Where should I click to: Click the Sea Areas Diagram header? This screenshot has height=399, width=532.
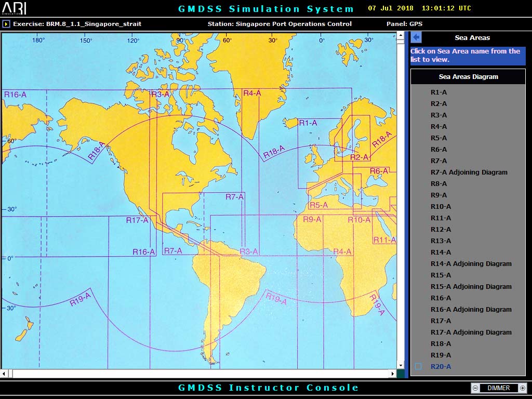click(468, 77)
